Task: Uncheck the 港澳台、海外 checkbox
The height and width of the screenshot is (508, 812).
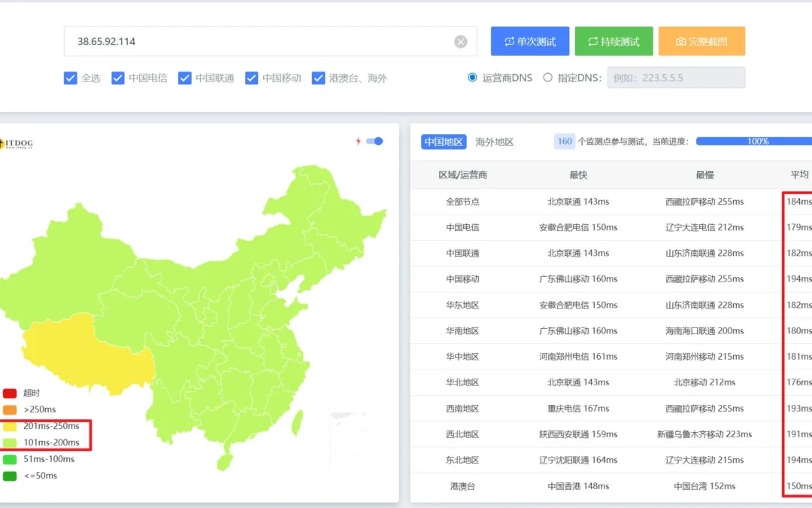Action: pyautogui.click(x=319, y=78)
